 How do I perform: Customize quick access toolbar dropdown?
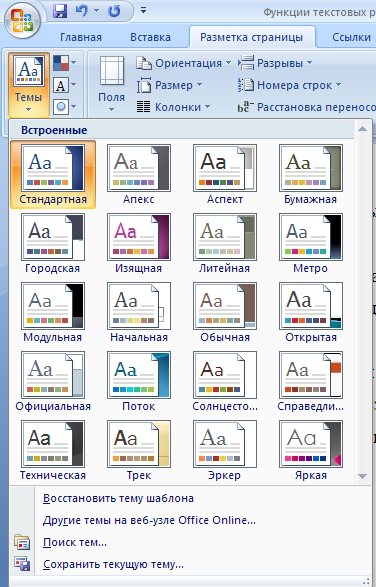(x=143, y=10)
